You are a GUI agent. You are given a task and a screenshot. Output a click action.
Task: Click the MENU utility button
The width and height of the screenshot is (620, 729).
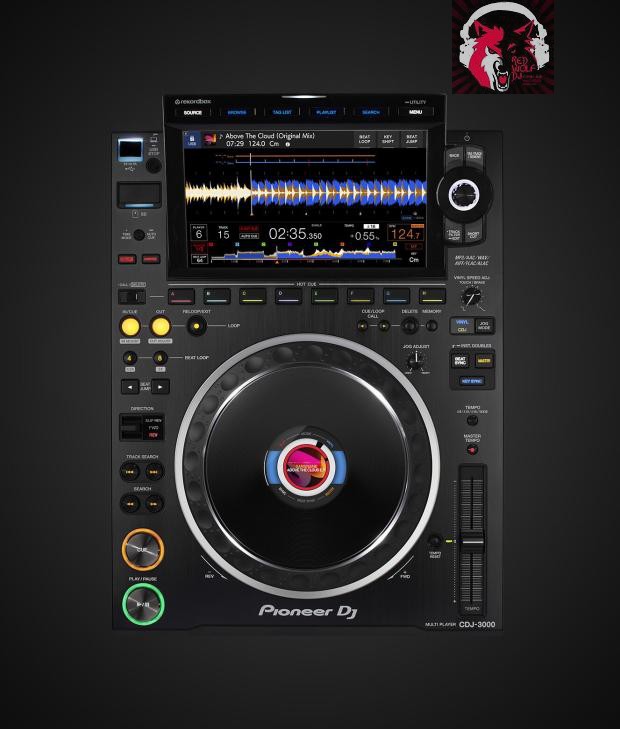pos(415,112)
